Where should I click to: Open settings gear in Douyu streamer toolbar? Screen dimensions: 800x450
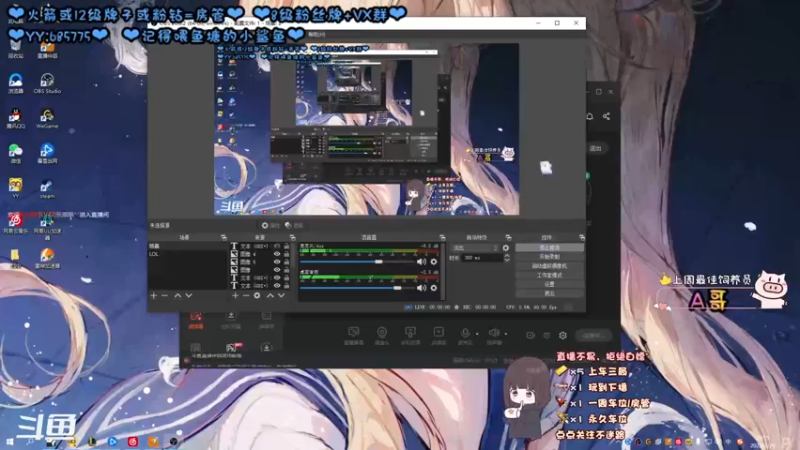click(563, 335)
